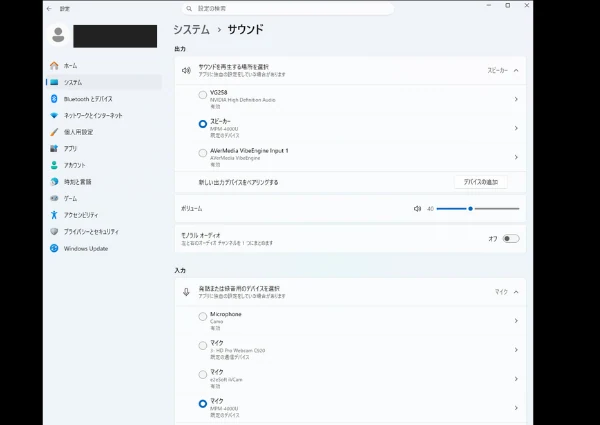Mute using the volume speaker icon
The image size is (600, 425).
pyautogui.click(x=417, y=208)
